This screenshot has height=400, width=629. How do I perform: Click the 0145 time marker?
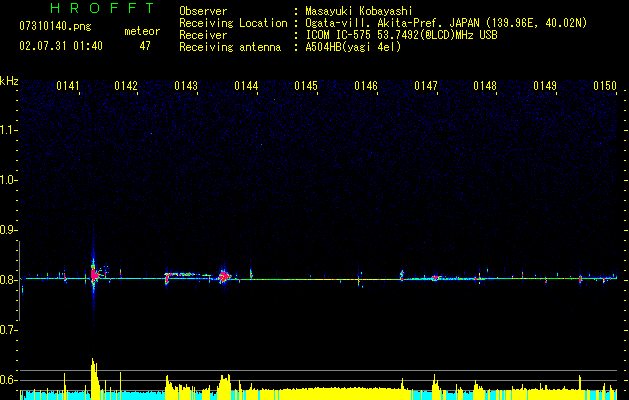tap(306, 86)
